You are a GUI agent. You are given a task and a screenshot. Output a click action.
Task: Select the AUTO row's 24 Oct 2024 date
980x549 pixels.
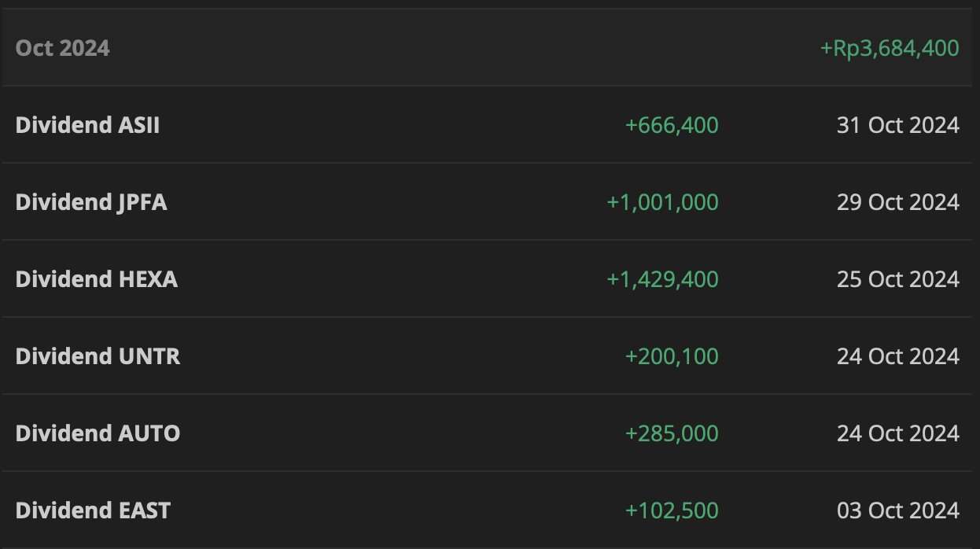[x=897, y=433]
